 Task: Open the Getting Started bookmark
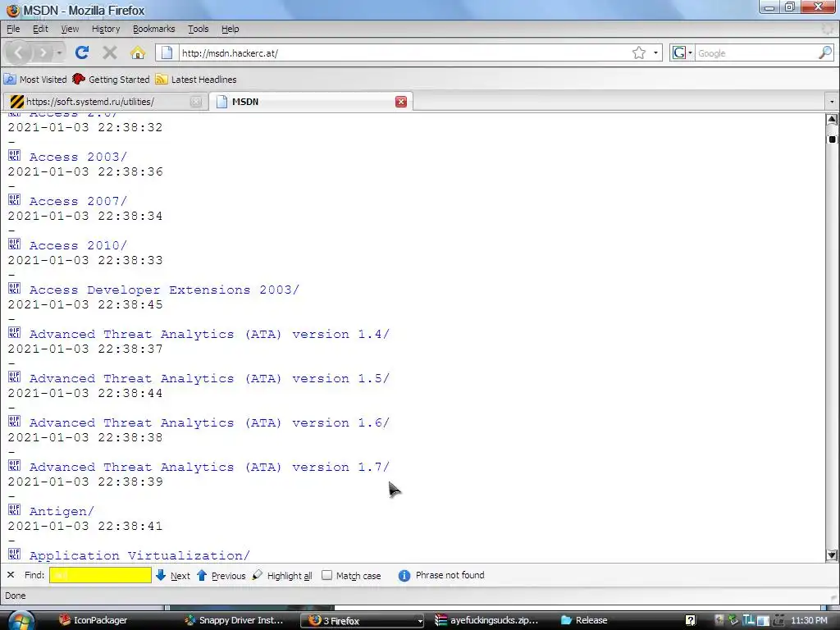111,80
